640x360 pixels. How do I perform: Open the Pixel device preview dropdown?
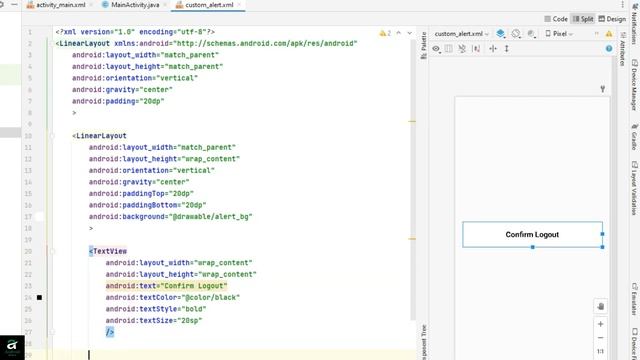point(559,34)
